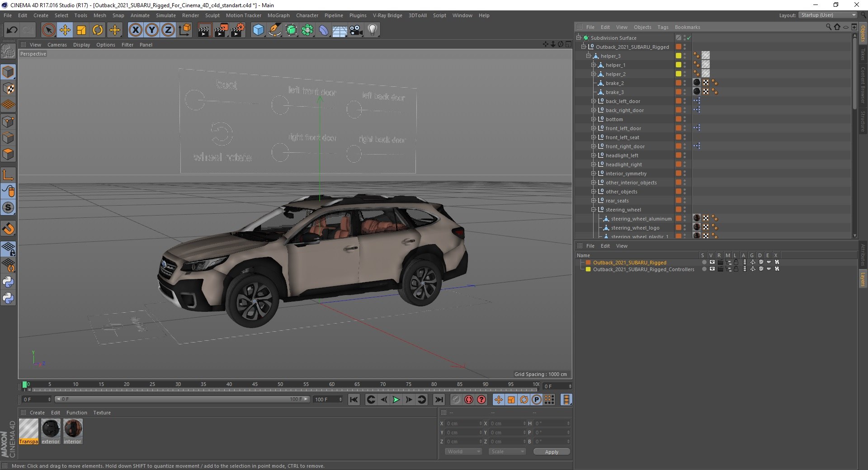868x470 pixels.
Task: Open the Array modeling objects
Action: 307,30
